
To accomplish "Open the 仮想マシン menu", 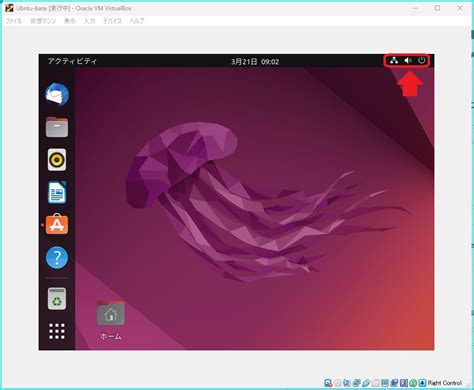I will [x=43, y=21].
